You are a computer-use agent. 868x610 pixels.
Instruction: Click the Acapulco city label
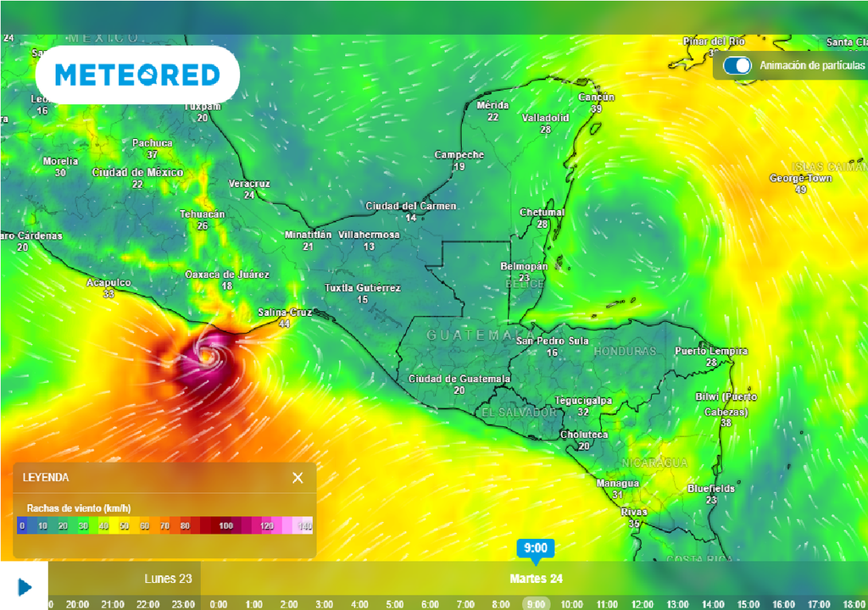coord(108,282)
